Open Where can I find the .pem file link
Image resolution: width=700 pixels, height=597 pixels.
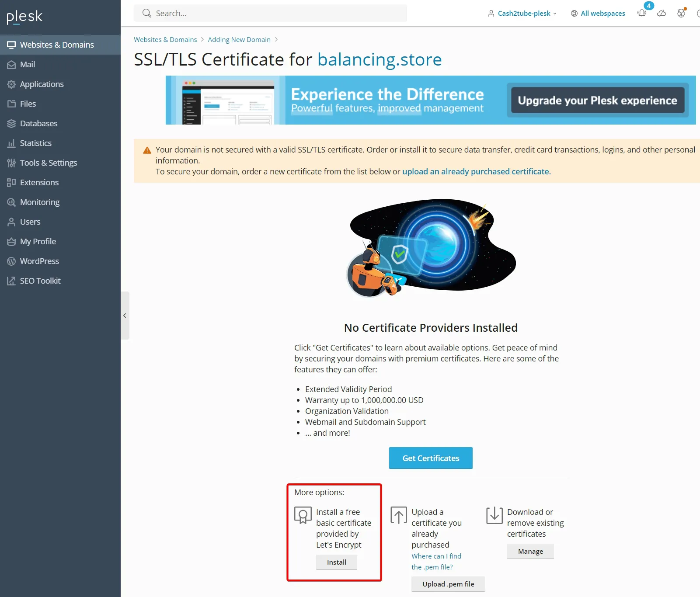[436, 562]
